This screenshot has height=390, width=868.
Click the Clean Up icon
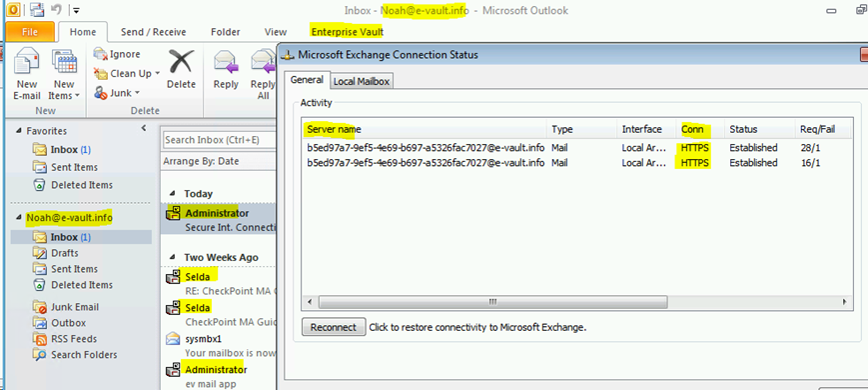[x=100, y=73]
